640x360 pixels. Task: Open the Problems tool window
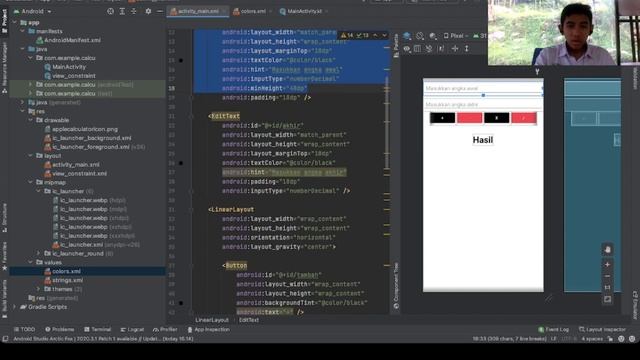click(x=60, y=329)
